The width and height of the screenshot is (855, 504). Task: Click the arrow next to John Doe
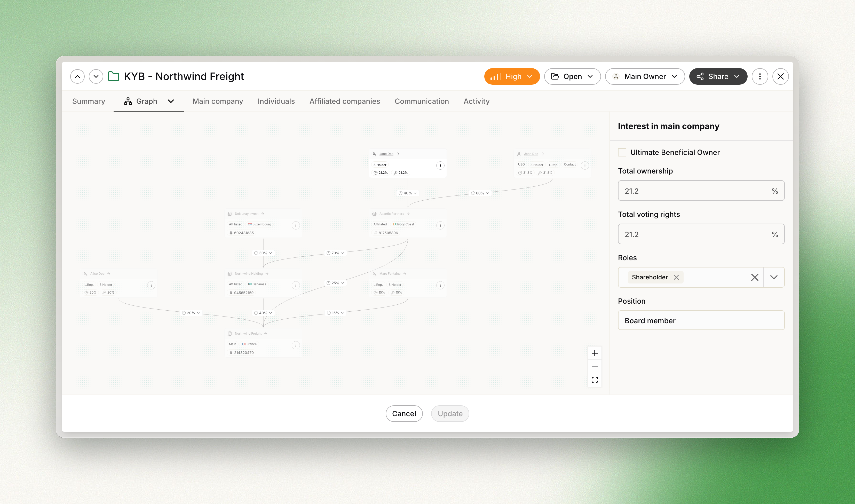point(542,154)
